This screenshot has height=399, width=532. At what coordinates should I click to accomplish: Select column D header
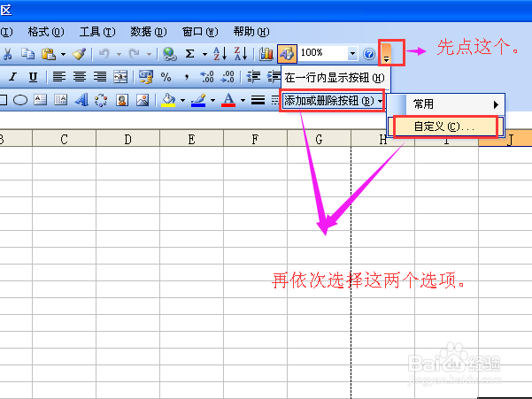128,139
